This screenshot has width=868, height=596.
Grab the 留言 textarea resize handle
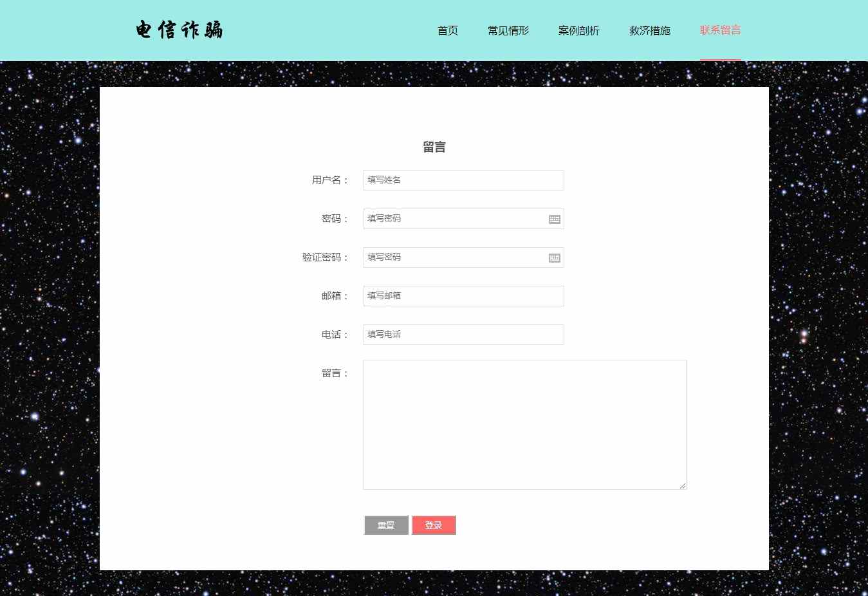[683, 486]
